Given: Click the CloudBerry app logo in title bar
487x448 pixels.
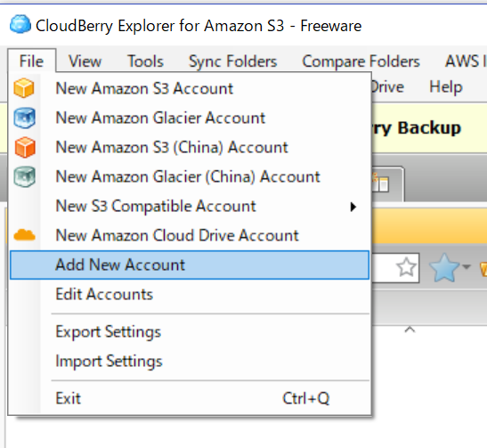Looking at the screenshot, I should [x=20, y=24].
